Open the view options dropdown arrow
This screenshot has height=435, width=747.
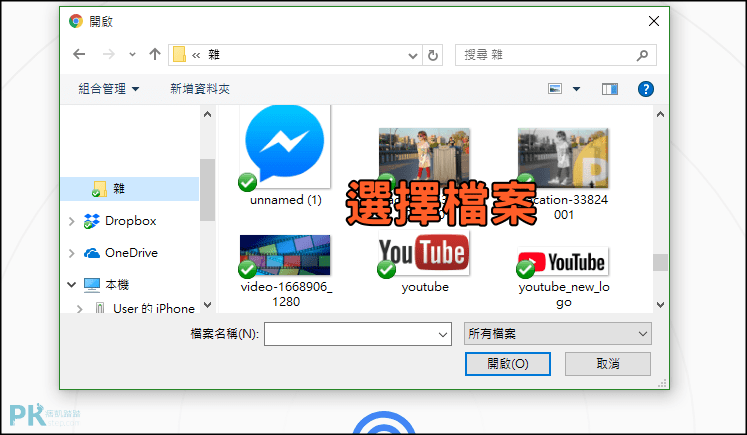576,89
